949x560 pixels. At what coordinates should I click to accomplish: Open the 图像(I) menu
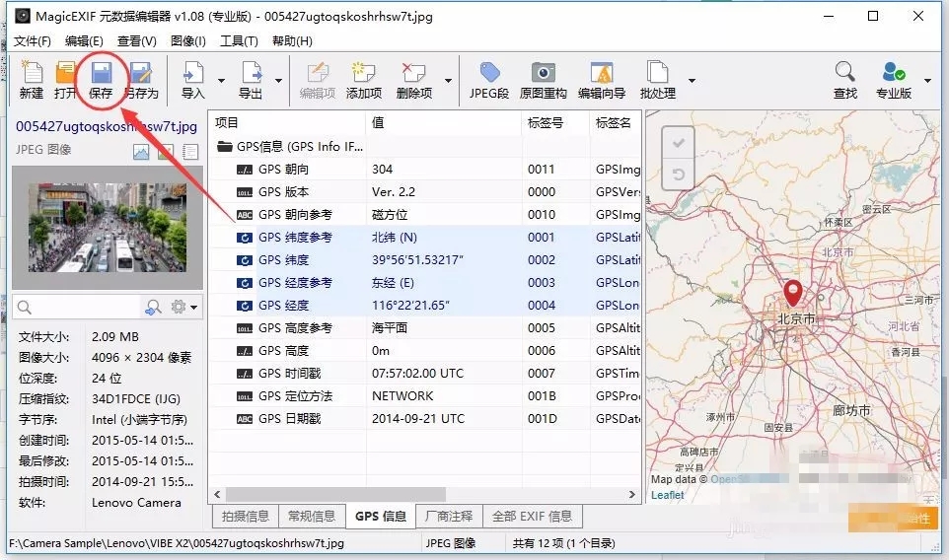point(188,41)
